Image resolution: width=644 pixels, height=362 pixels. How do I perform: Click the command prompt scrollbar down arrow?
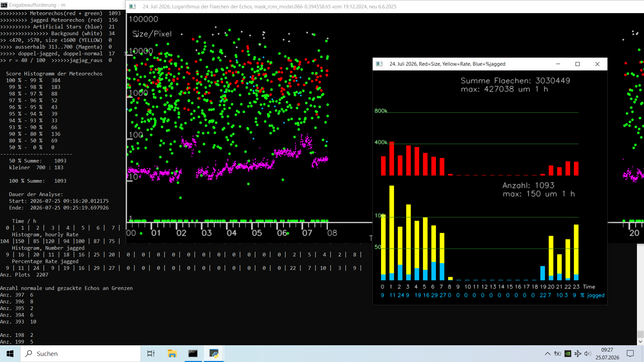pos(640,342)
